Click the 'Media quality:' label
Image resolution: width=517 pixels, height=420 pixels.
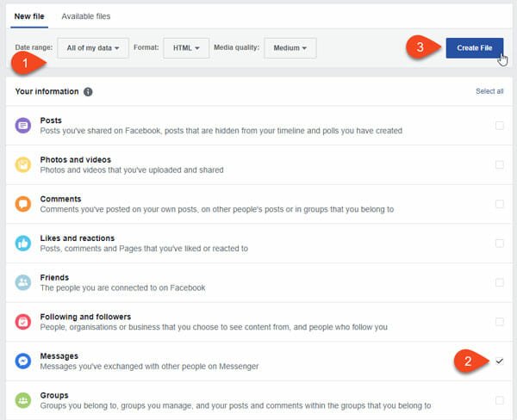click(x=237, y=47)
